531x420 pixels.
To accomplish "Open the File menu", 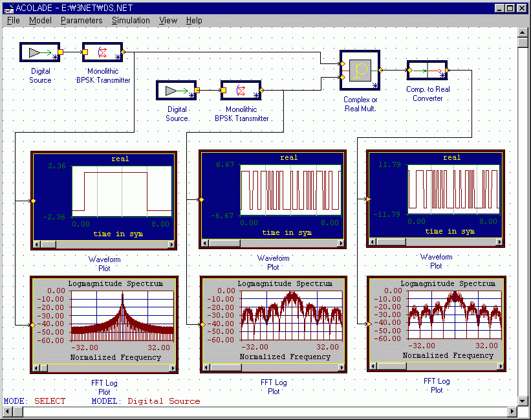I will (13, 21).
